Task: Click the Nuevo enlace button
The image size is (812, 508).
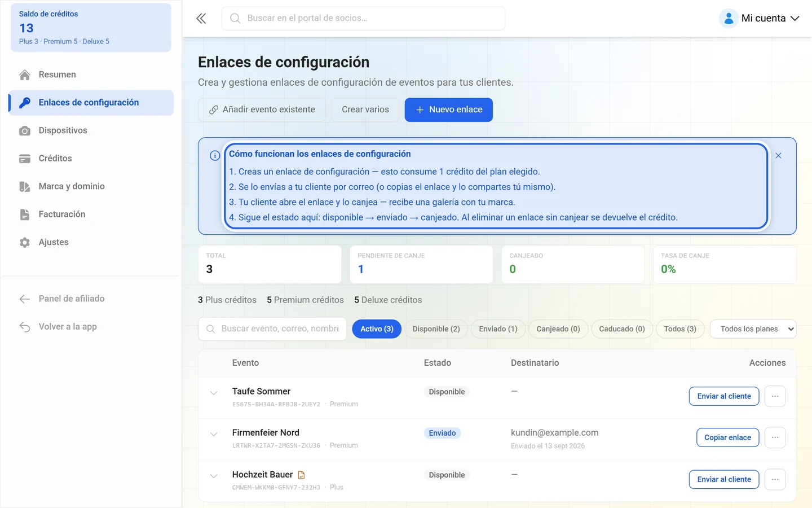Action: (449, 110)
